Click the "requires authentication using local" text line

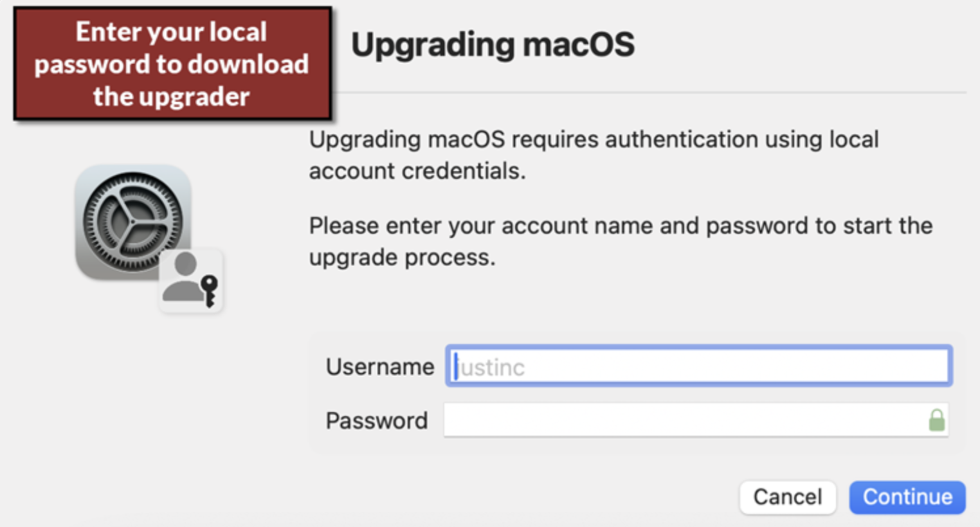click(593, 139)
